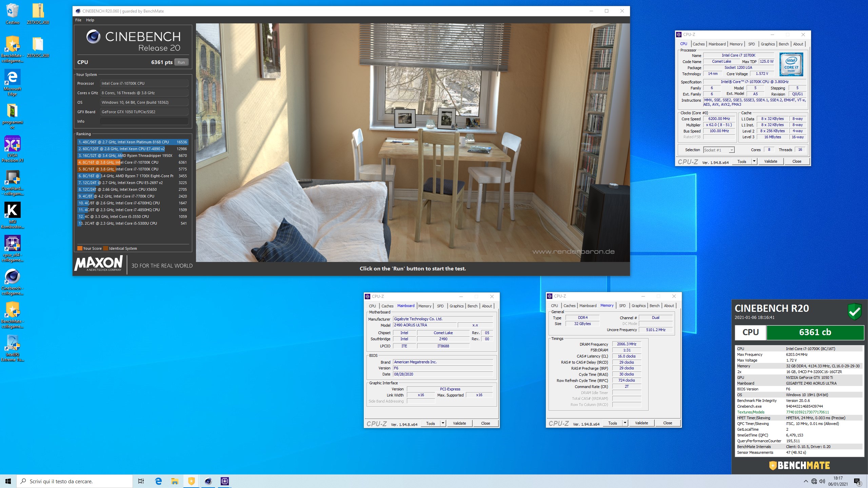Open the notification center icon
Screen dimensions: 868x488
(x=857, y=481)
